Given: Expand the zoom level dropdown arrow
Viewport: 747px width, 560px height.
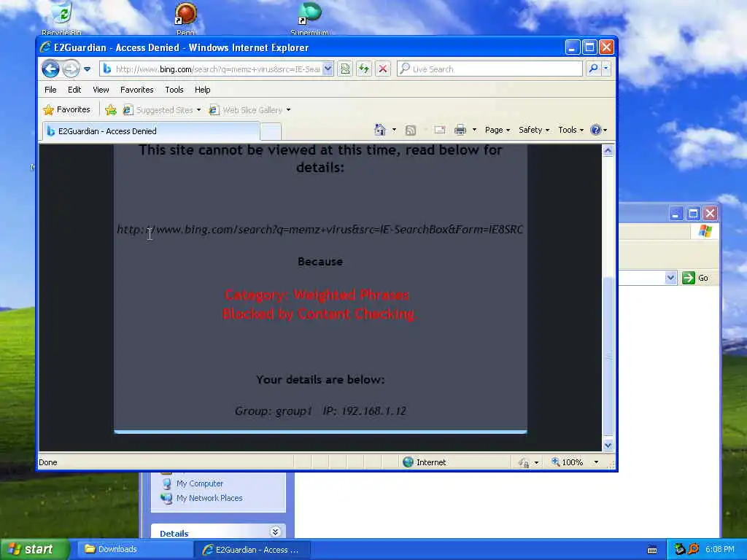Looking at the screenshot, I should pyautogui.click(x=596, y=462).
